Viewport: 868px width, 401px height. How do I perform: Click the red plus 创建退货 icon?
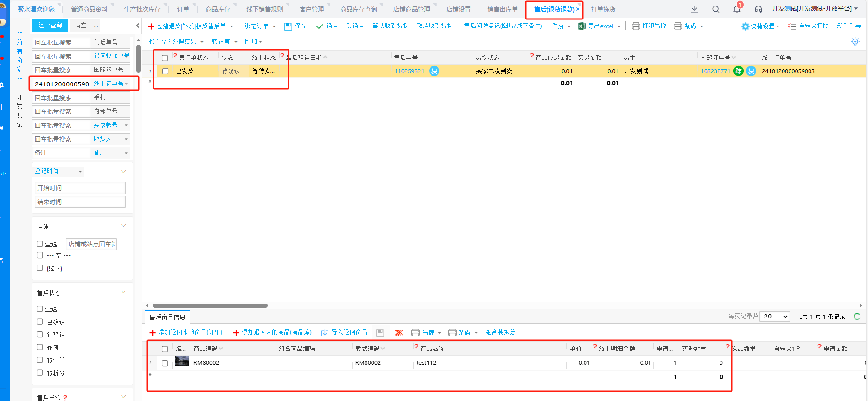click(151, 26)
